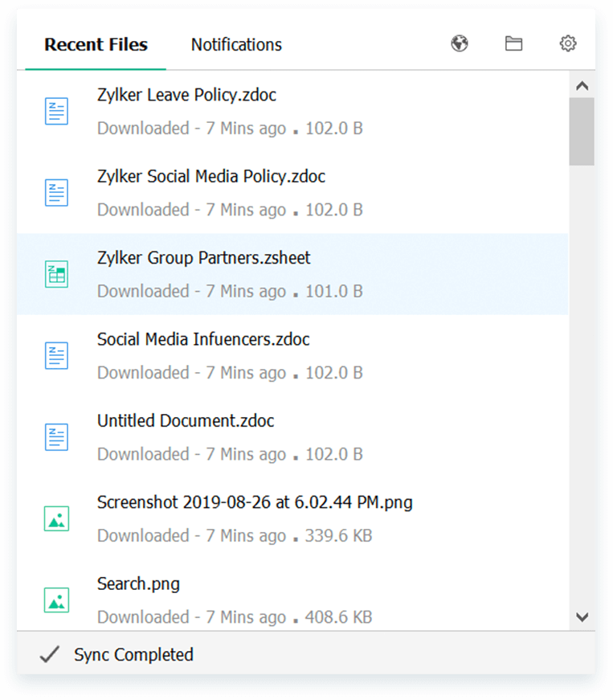Open settings gear icon
The width and height of the screenshot is (613, 700).
click(568, 44)
